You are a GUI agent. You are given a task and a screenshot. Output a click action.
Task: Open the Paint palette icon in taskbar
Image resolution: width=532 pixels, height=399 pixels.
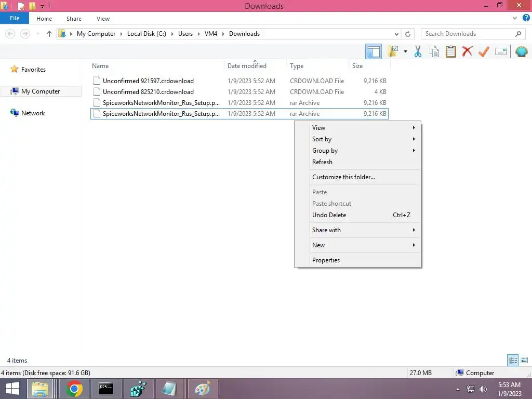click(x=202, y=389)
